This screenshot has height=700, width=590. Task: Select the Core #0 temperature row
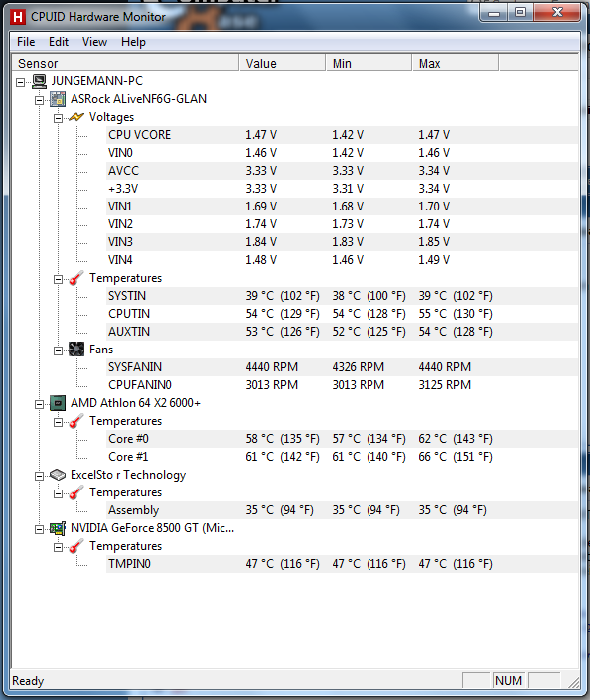(342, 439)
